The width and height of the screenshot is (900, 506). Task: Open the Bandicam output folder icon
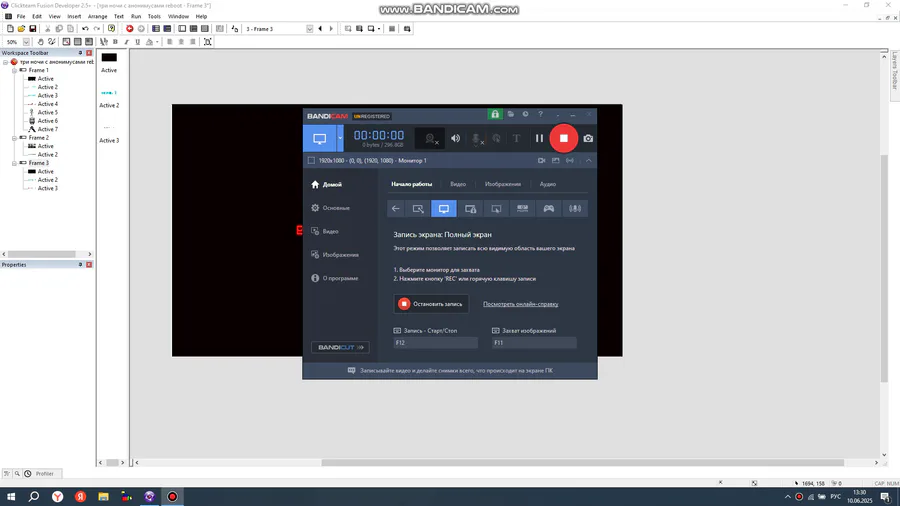[x=510, y=114]
